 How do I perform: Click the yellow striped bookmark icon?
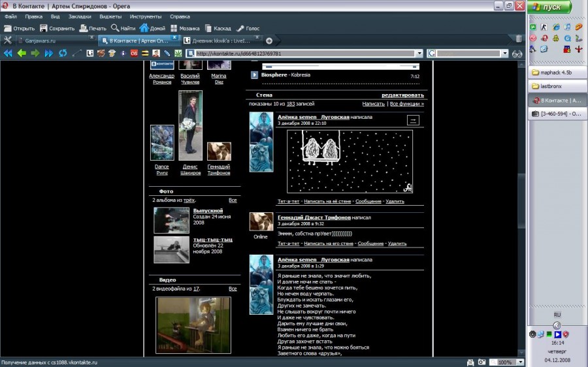(x=145, y=54)
